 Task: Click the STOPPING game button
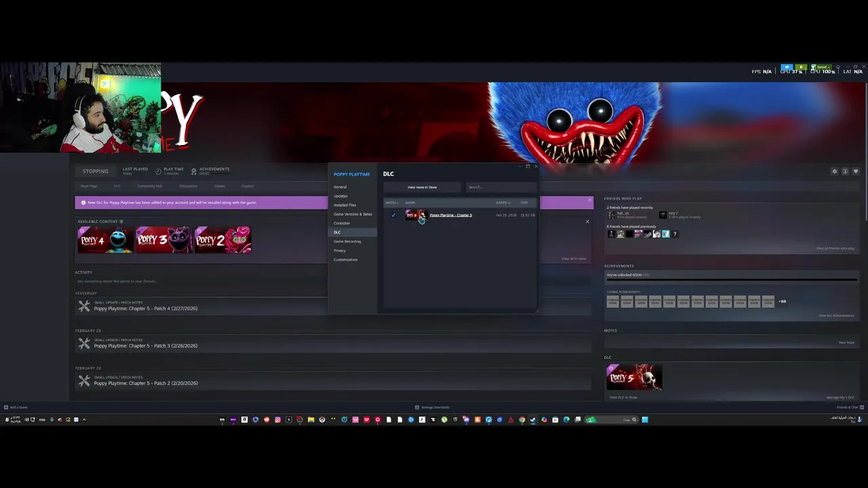95,171
